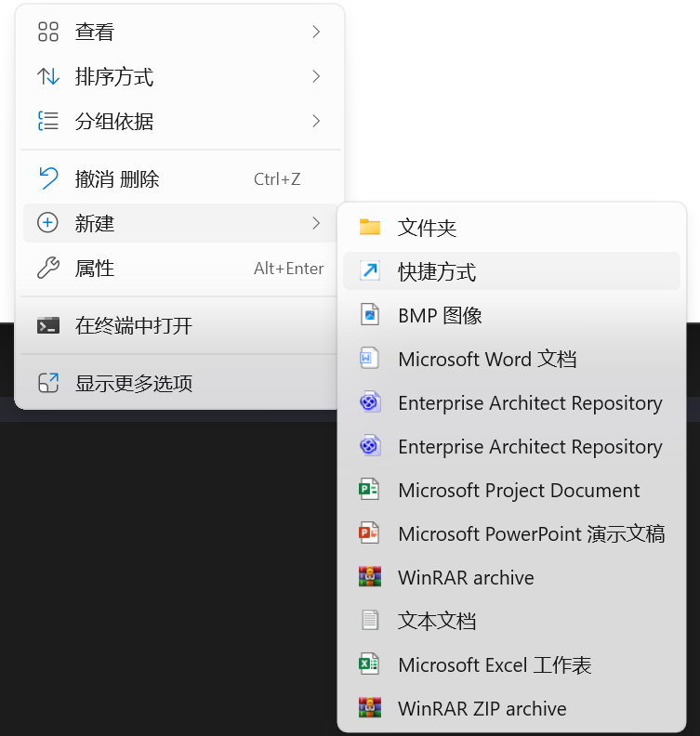The height and width of the screenshot is (736, 700).
Task: Click the Microsoft Project Document icon
Action: (x=370, y=490)
